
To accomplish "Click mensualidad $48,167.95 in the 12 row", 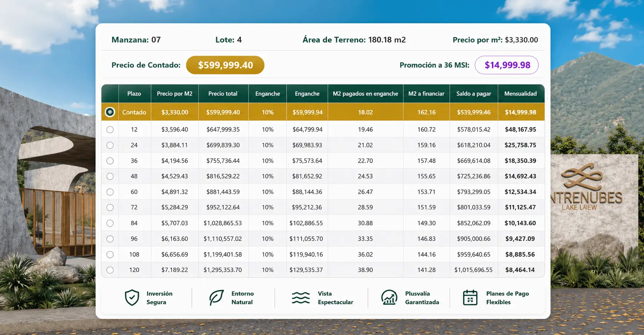I will click(520, 130).
